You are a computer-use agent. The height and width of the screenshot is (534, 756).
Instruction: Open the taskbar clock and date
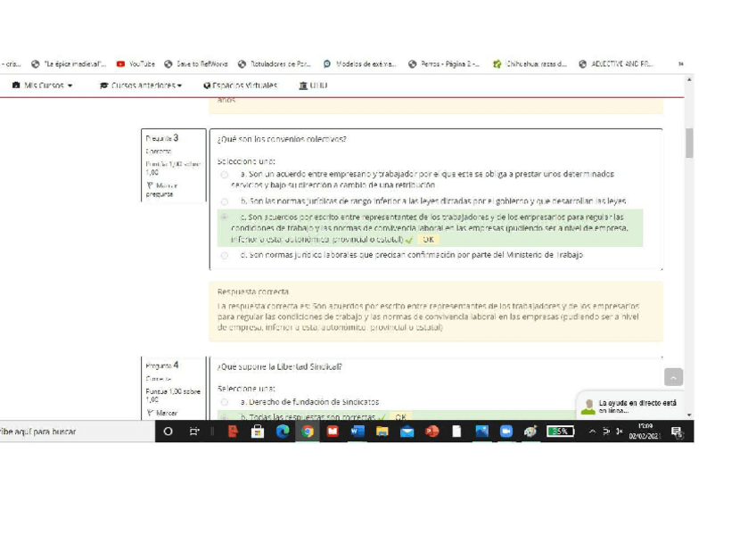coord(645,431)
